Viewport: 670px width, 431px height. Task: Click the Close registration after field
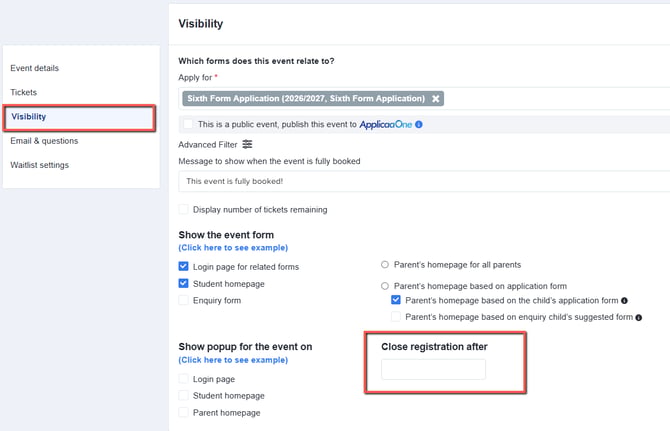[x=433, y=369]
